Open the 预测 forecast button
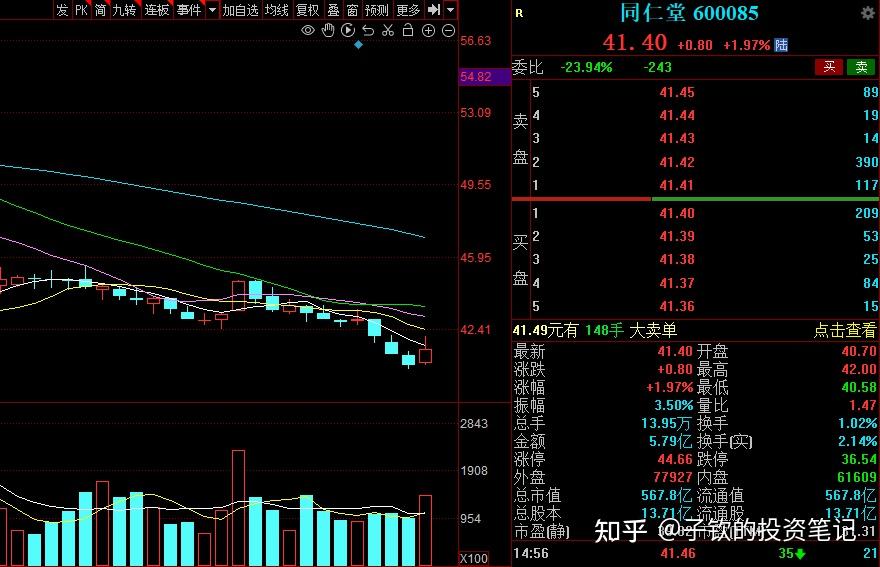Image resolution: width=880 pixels, height=567 pixels. pos(376,10)
